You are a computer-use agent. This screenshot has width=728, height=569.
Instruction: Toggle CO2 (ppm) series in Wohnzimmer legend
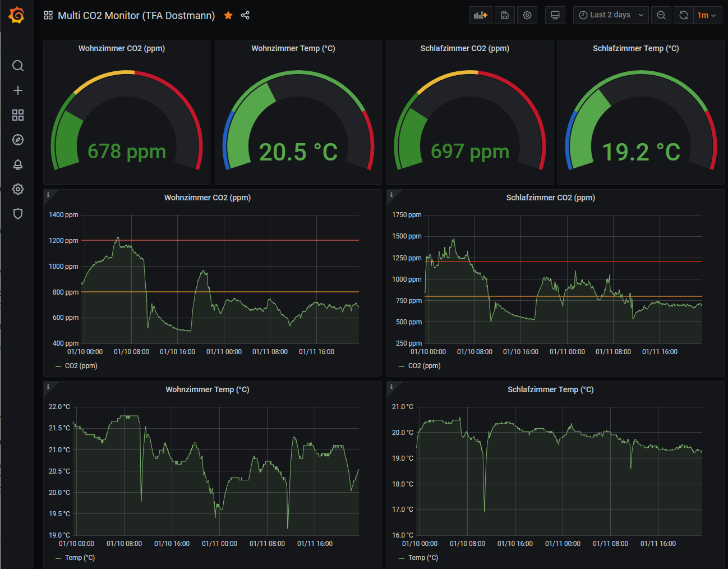coord(81,366)
